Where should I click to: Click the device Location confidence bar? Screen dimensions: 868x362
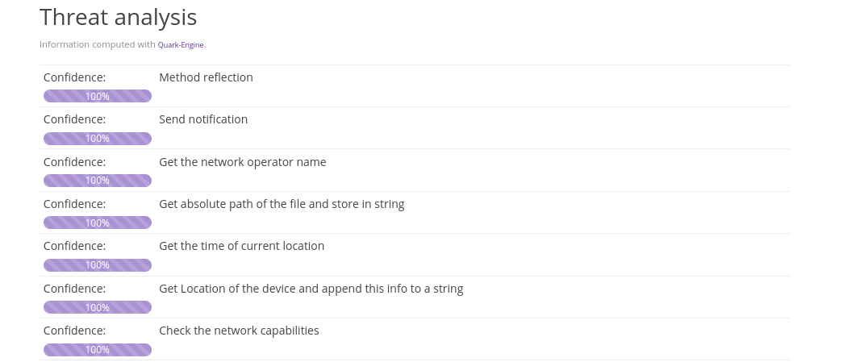[98, 307]
